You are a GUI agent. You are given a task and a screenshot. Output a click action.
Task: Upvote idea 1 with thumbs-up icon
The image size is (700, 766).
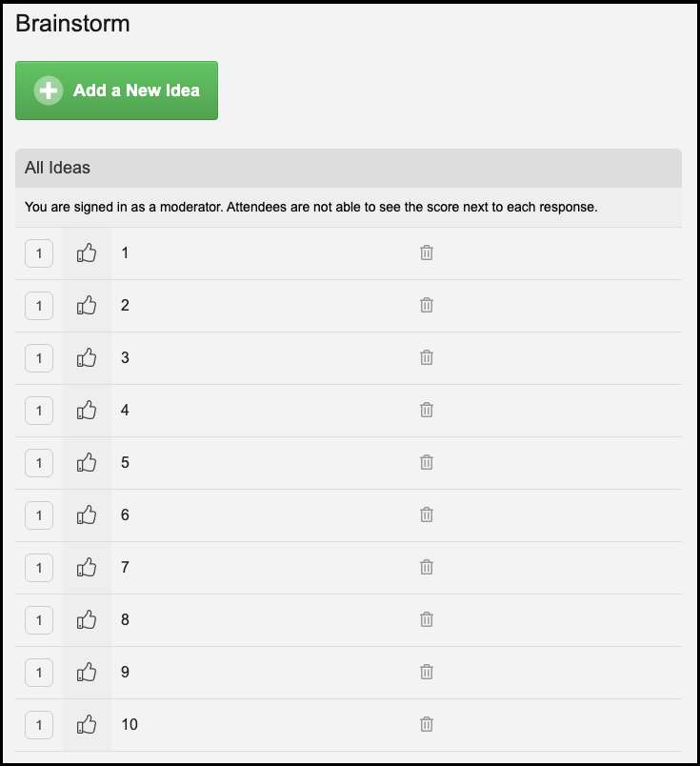pyautogui.click(x=87, y=253)
